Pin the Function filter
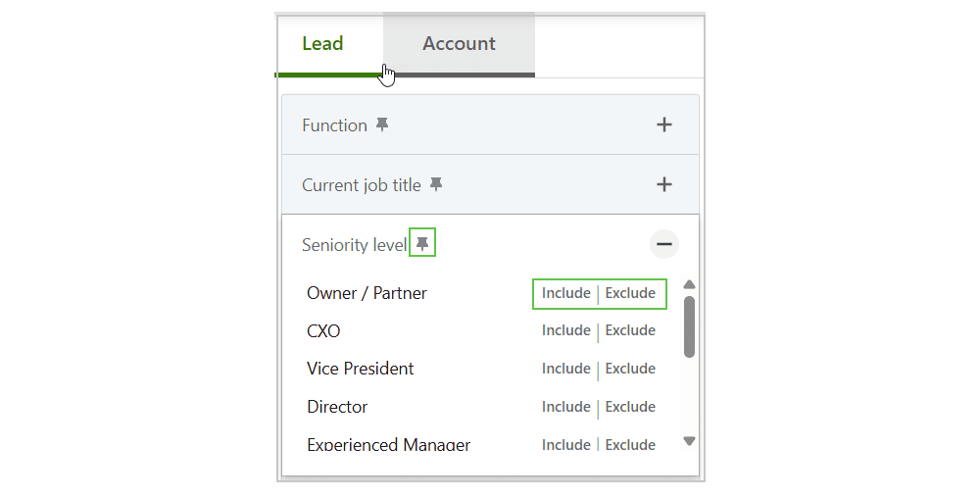The image size is (980, 497). (382, 124)
